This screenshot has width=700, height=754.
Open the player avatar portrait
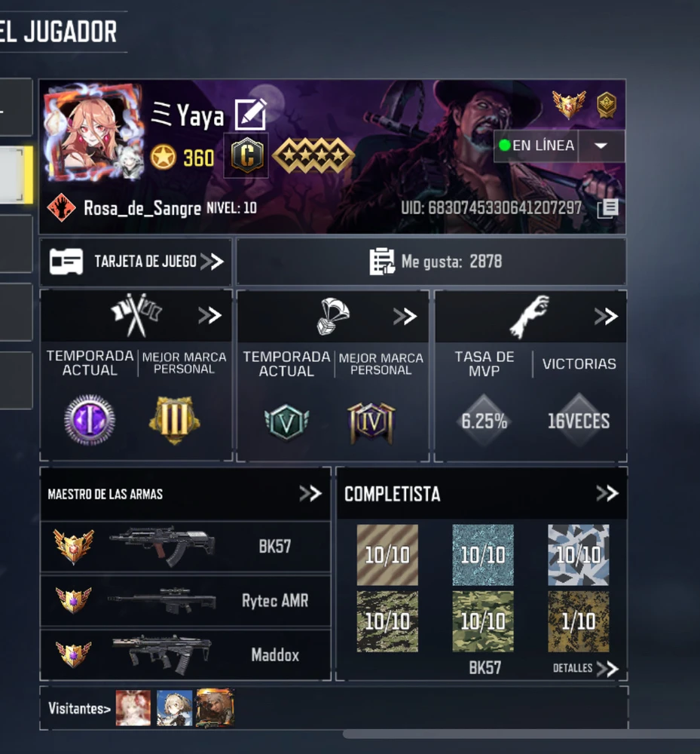click(93, 133)
